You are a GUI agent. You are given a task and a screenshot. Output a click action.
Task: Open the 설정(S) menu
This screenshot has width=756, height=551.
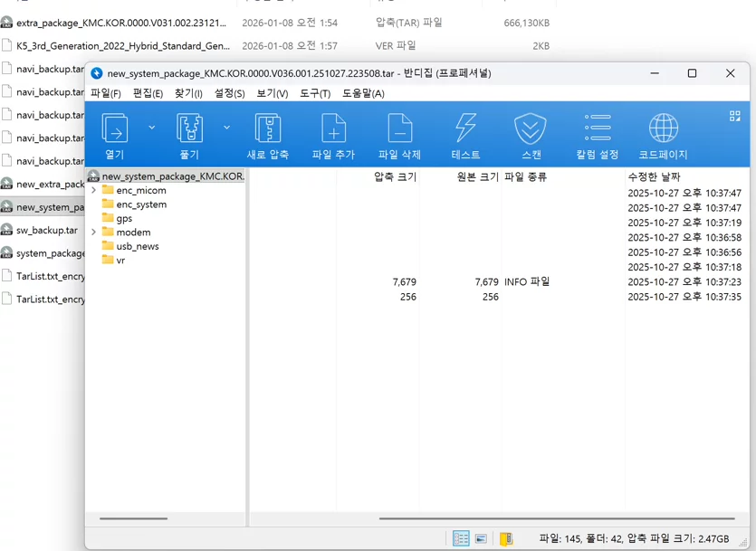229,93
